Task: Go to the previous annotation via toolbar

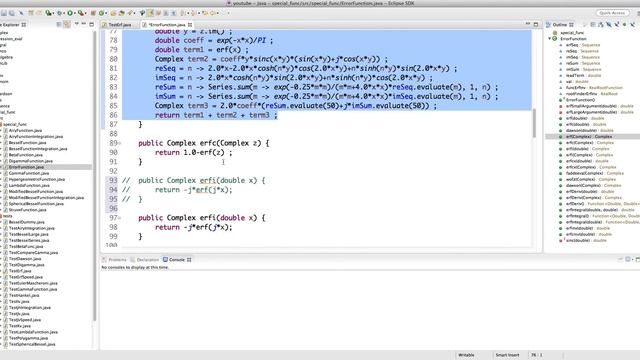Action: tap(193, 13)
